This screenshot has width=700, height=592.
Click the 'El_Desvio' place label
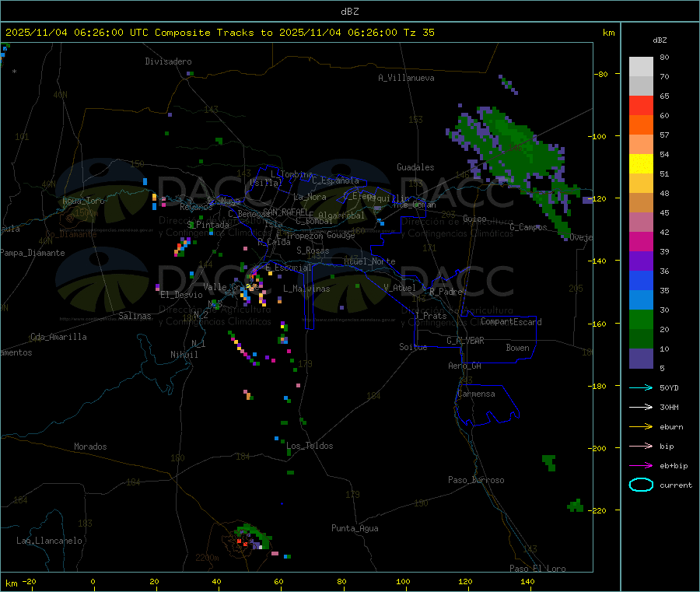point(182,295)
